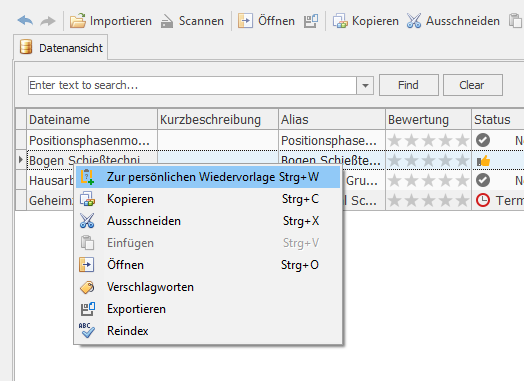The height and width of the screenshot is (381, 524).
Task: Switch to the Datenansicht tab
Action: point(61,47)
